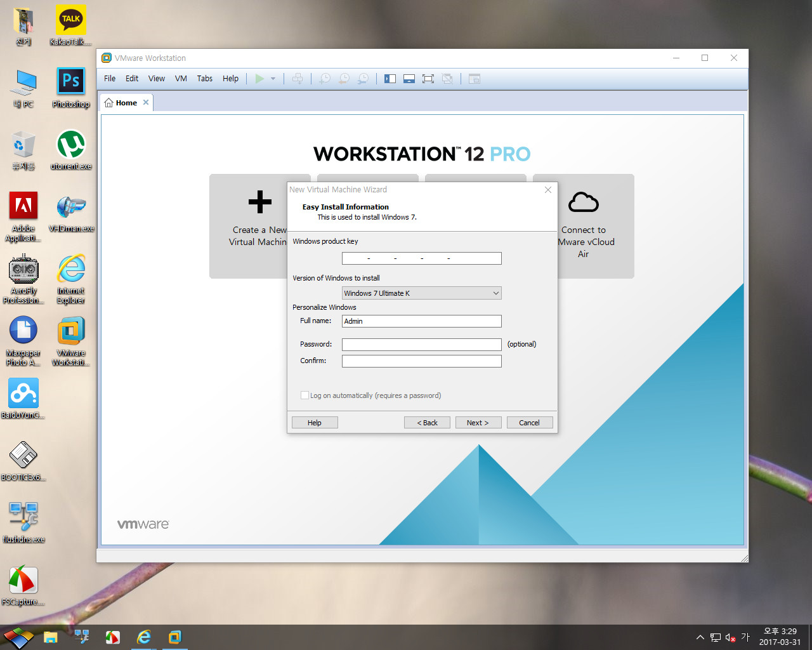The image size is (812, 650).
Task: Close the Home tab
Action: pos(146,102)
